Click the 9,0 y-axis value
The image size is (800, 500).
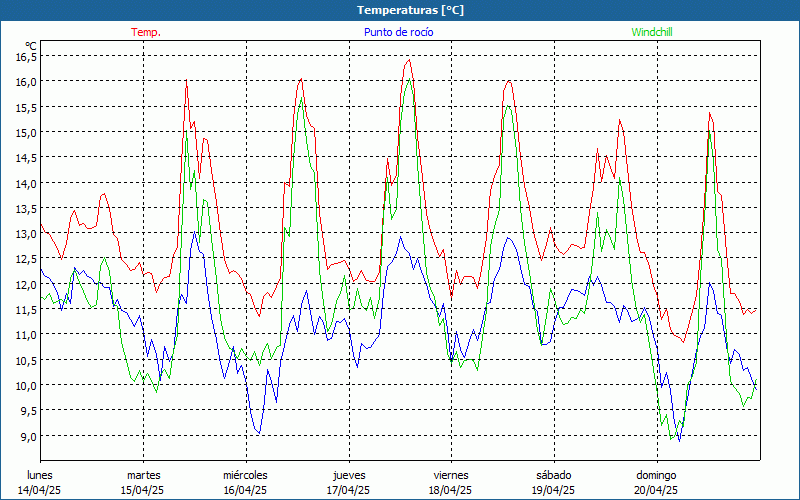tap(29, 436)
